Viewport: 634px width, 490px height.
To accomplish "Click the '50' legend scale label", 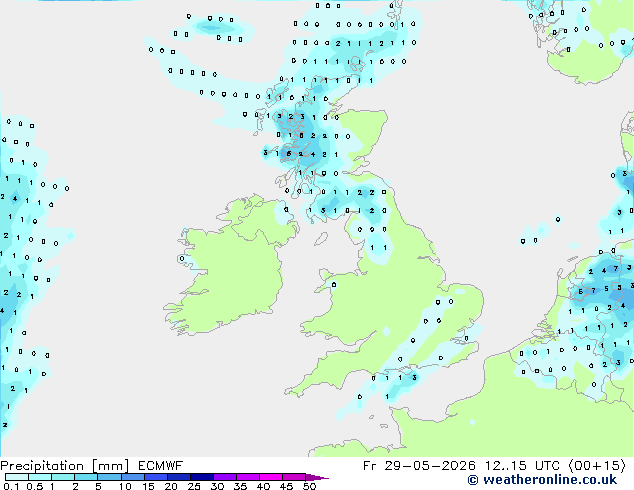I will (x=309, y=486).
